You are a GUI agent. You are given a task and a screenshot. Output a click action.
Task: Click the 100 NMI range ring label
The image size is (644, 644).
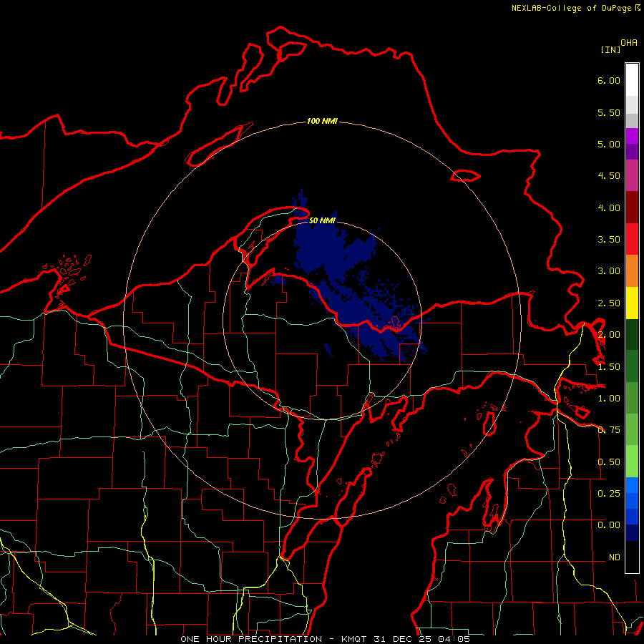pos(322,121)
